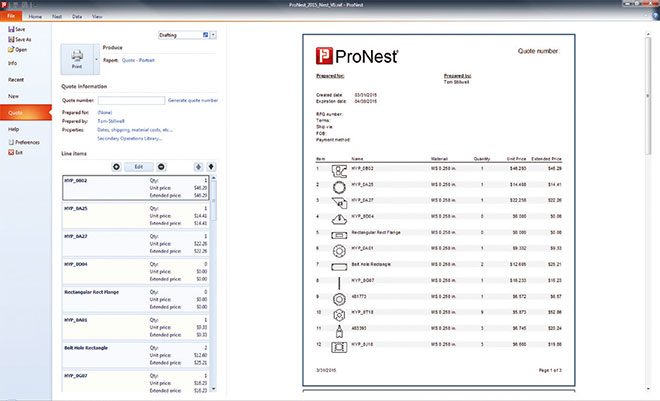
Task: Open a file via Open icon
Action: pos(11,49)
